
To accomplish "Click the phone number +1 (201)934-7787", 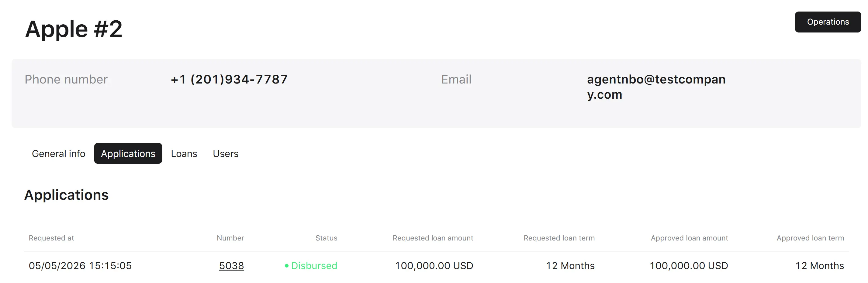I will pos(229,80).
